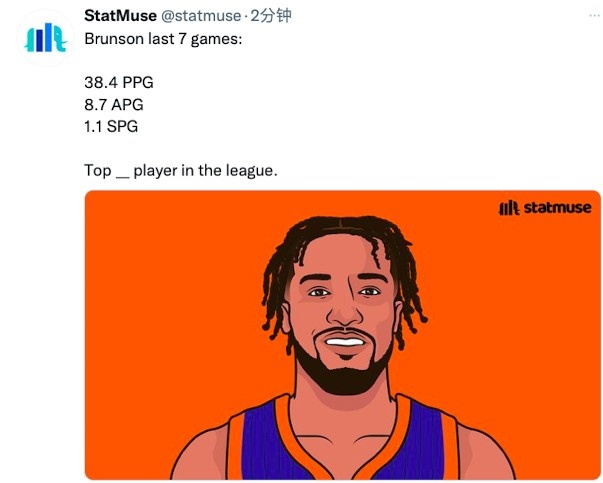This screenshot has width=603, height=483.
Task: Click the statmuse wordmark in the image
Action: coord(557,208)
